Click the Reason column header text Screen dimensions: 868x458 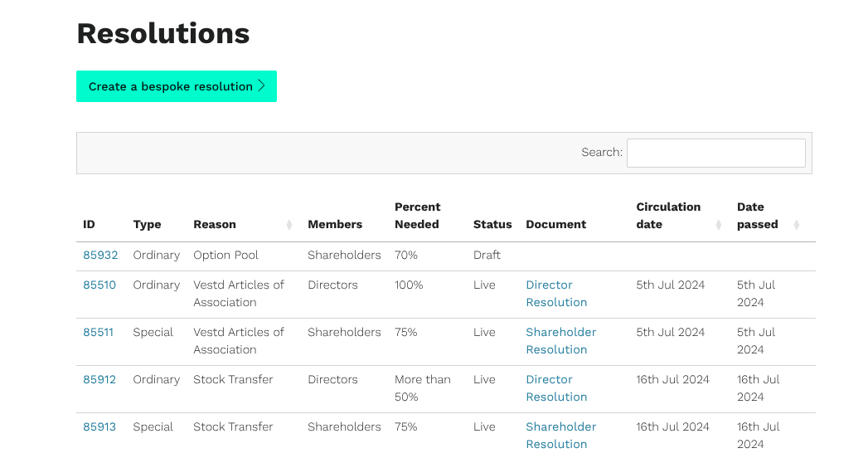click(x=215, y=224)
